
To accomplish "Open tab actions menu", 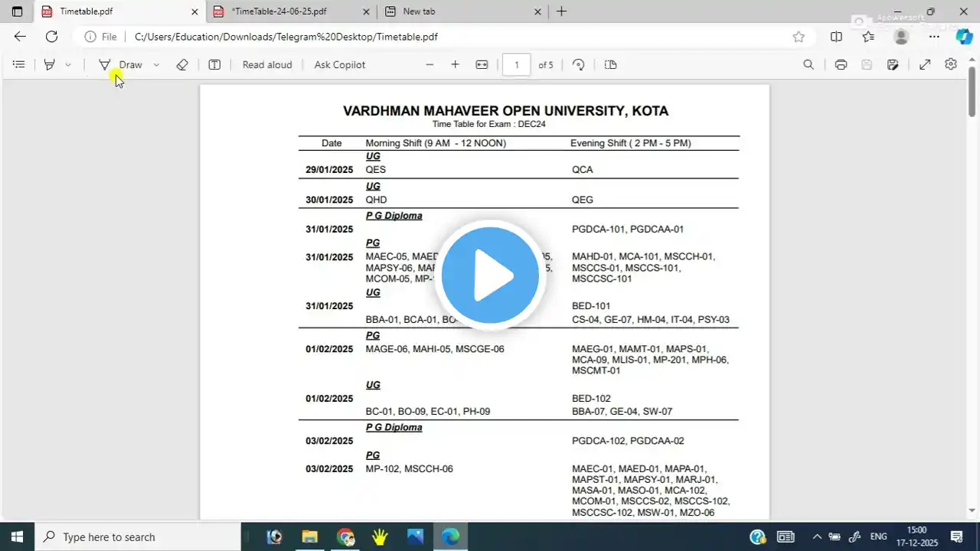I will tap(17, 11).
